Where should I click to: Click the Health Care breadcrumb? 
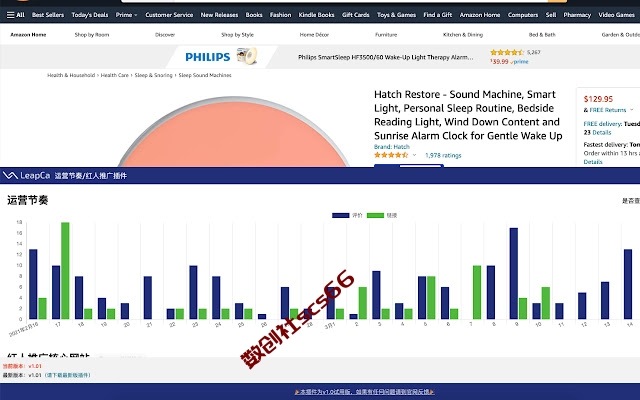click(x=115, y=75)
